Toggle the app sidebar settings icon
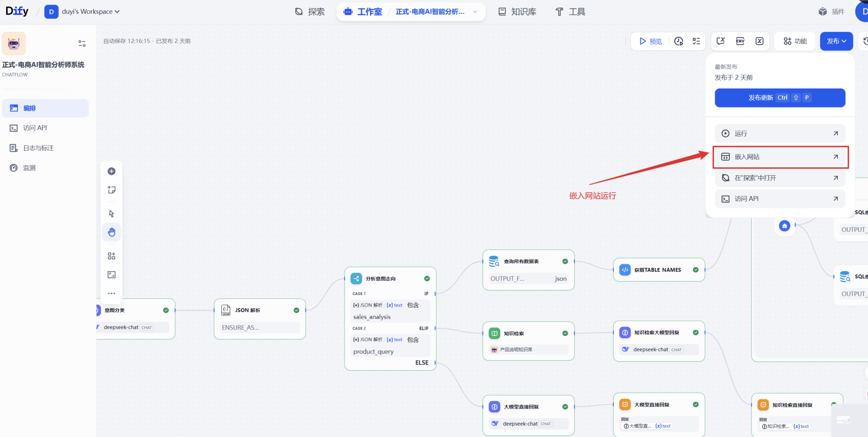 point(82,43)
